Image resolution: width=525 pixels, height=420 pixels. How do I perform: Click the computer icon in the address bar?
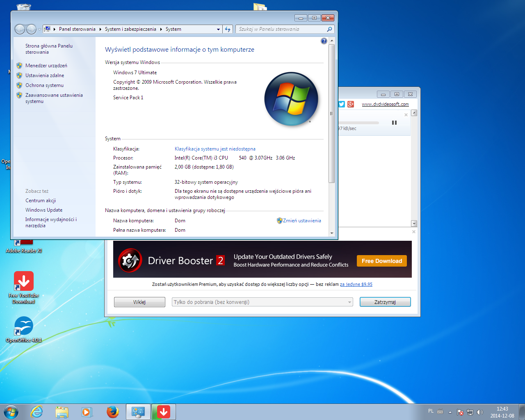click(47, 29)
